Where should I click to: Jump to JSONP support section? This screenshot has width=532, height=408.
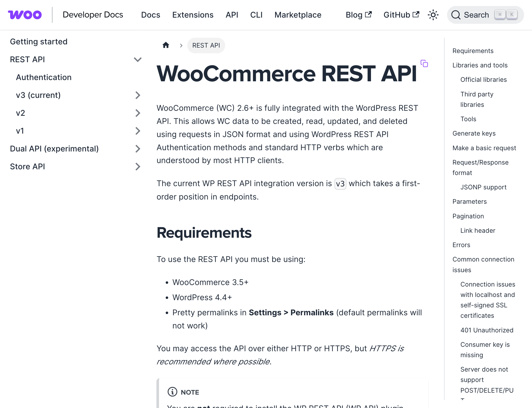coord(483,187)
